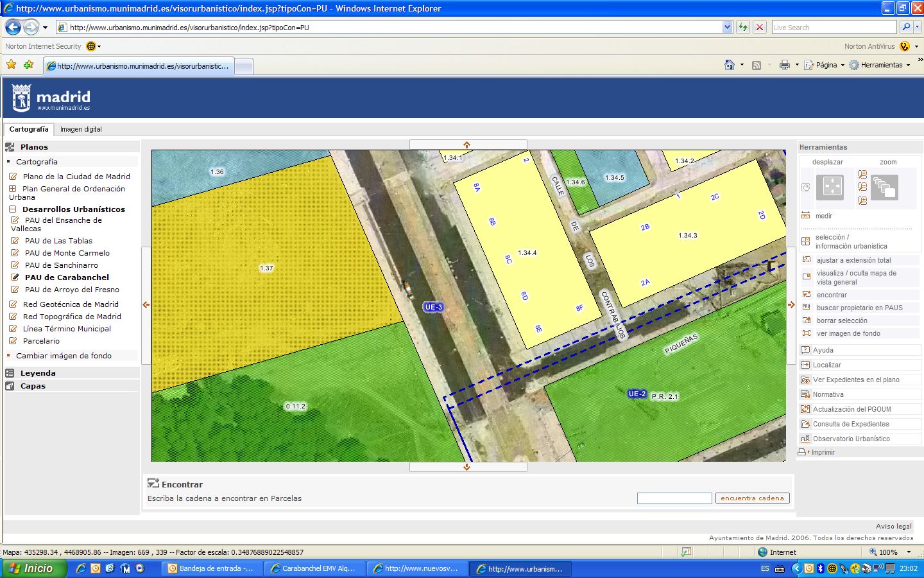Screen dimensions: 924x578
Task: Expand Plan General de Ordenación Urbana
Action: point(13,189)
